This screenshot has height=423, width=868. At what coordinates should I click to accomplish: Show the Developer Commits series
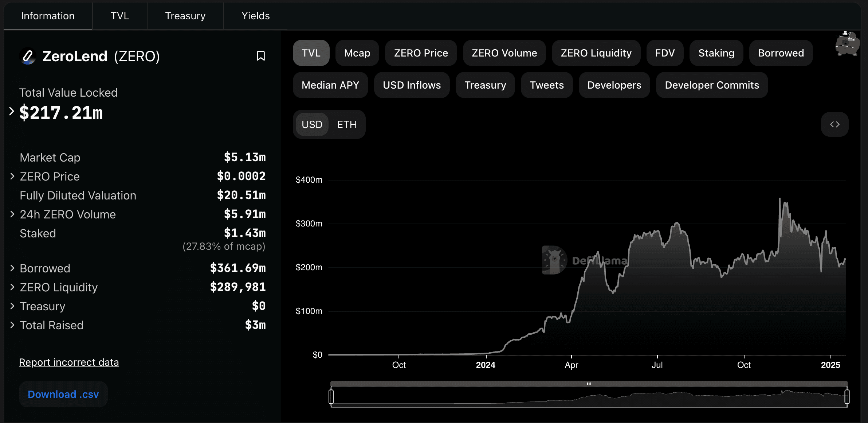click(x=712, y=85)
